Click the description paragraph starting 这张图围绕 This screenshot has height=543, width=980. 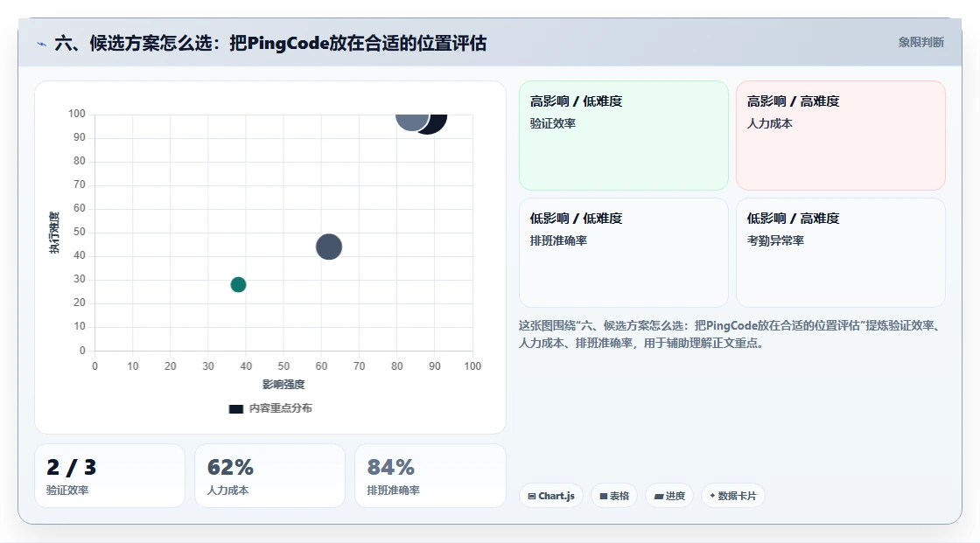[x=730, y=334]
